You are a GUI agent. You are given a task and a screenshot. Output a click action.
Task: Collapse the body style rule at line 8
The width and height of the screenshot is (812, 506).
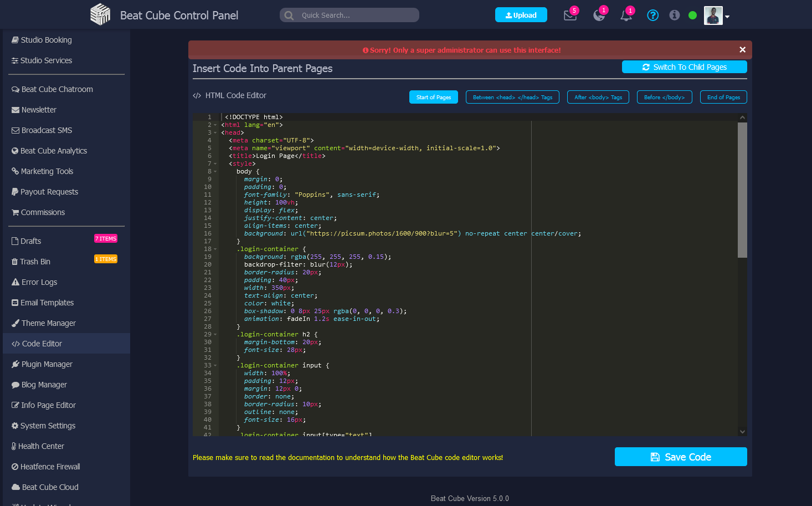point(214,171)
